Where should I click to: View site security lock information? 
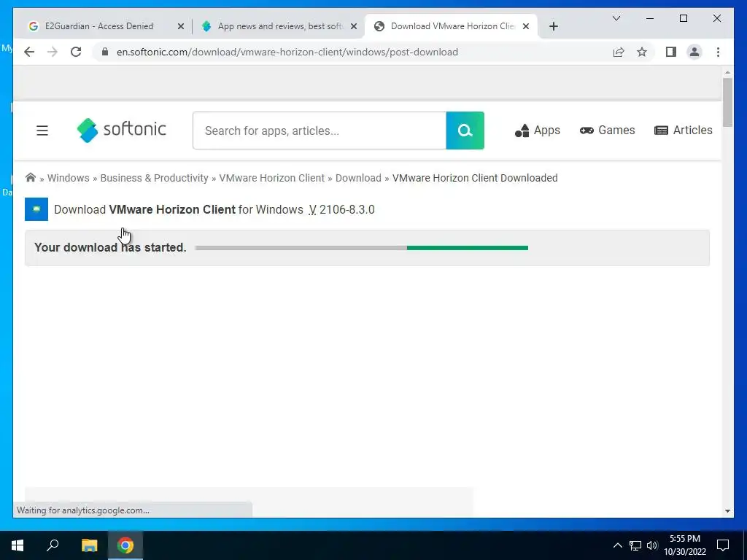(x=105, y=52)
